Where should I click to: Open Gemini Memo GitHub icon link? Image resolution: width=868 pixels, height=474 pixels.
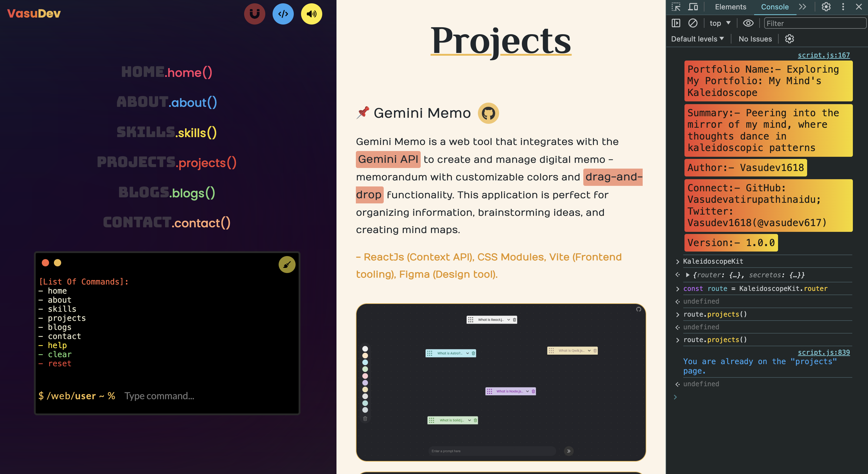coord(488,113)
